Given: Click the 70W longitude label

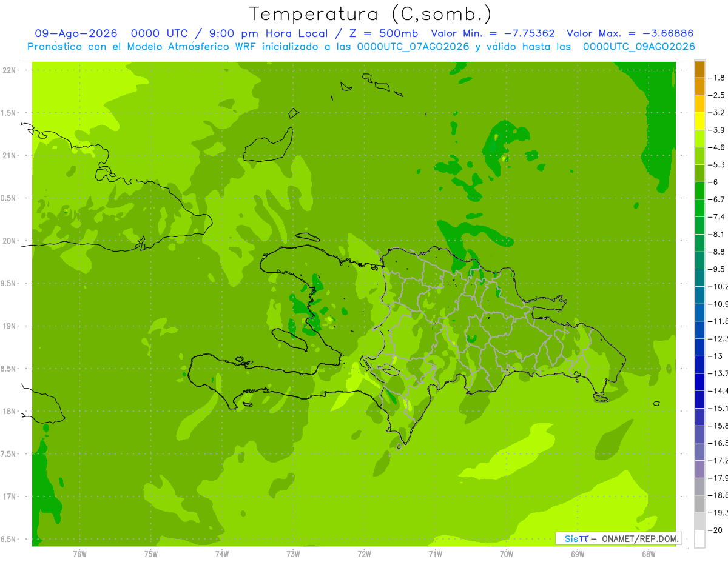Looking at the screenshot, I should 507,554.
